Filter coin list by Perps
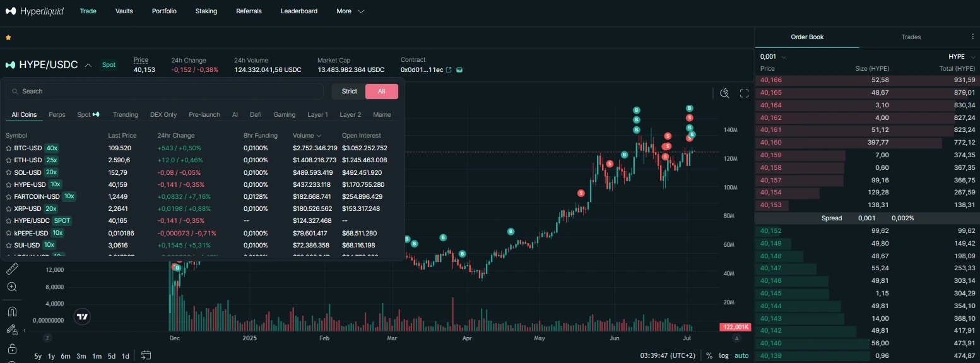This screenshot has height=363, width=980. click(57, 115)
